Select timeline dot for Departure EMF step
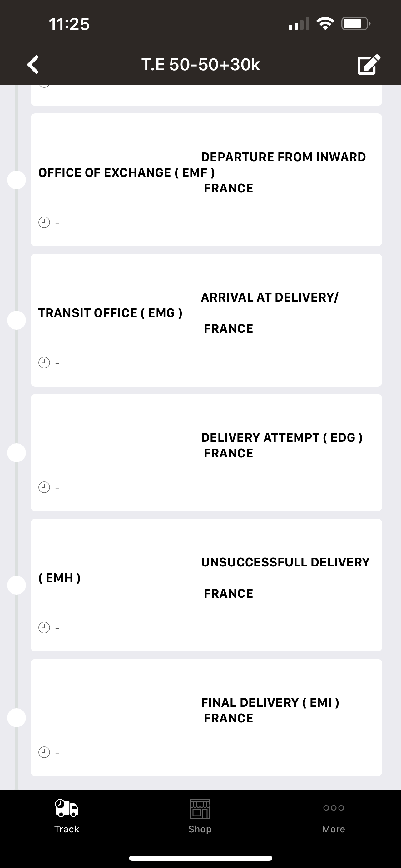401x868 pixels. pos(17,180)
